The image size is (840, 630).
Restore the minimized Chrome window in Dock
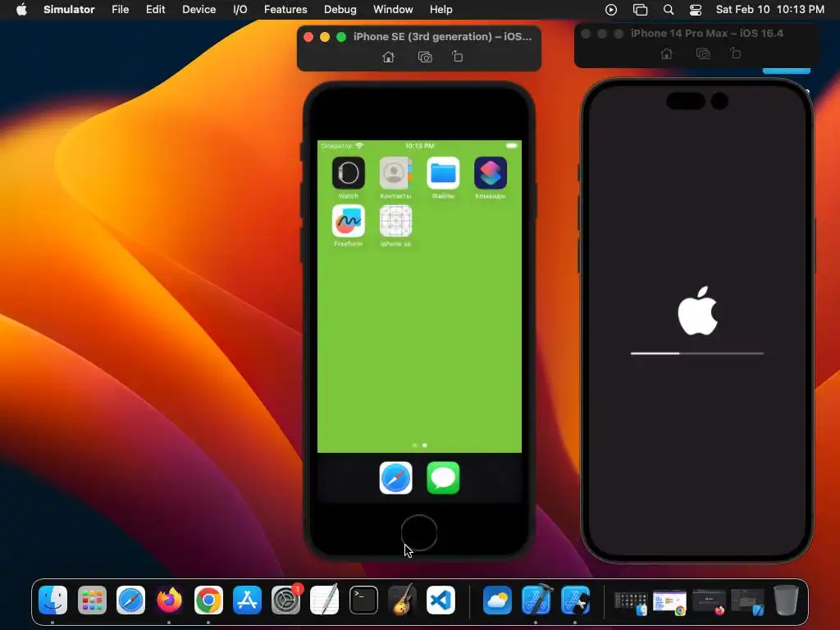pyautogui.click(x=669, y=603)
